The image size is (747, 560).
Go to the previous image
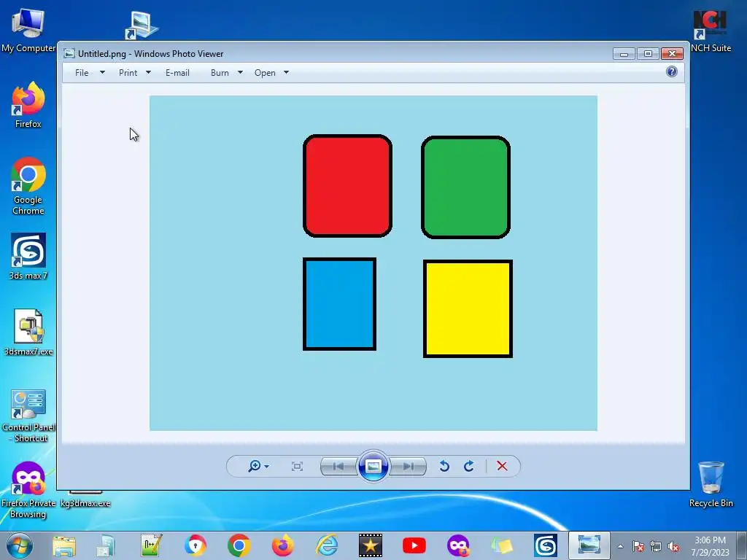338,466
